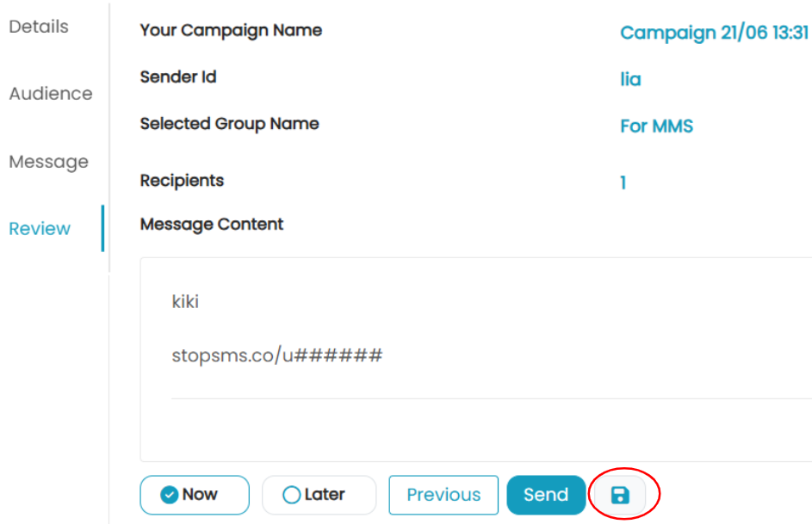Click the For MMS group name
The image size is (812, 524).
[x=657, y=126]
